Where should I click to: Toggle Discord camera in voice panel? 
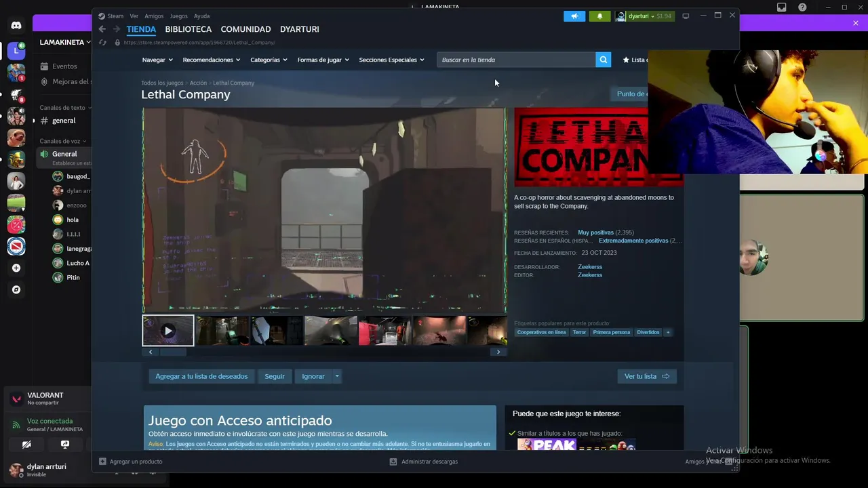26,445
